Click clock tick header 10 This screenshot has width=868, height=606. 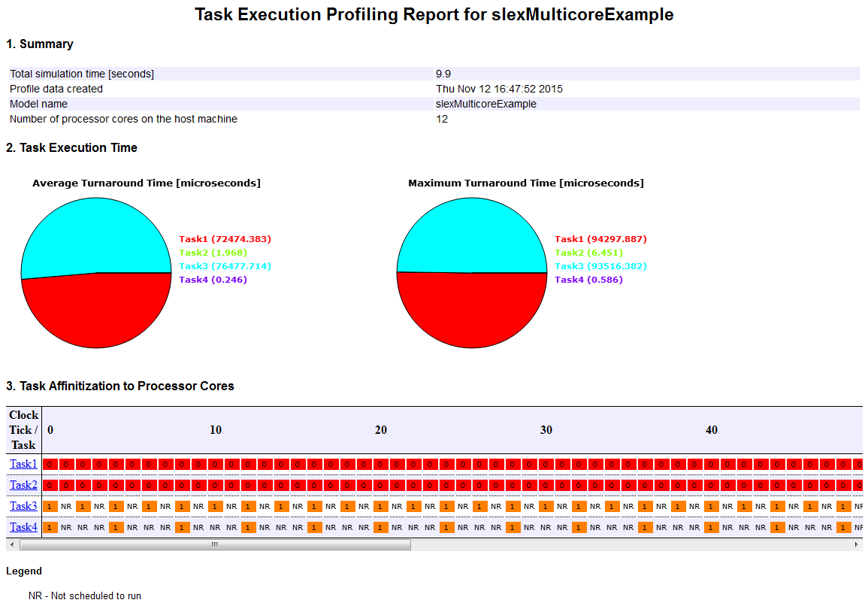coord(216,430)
